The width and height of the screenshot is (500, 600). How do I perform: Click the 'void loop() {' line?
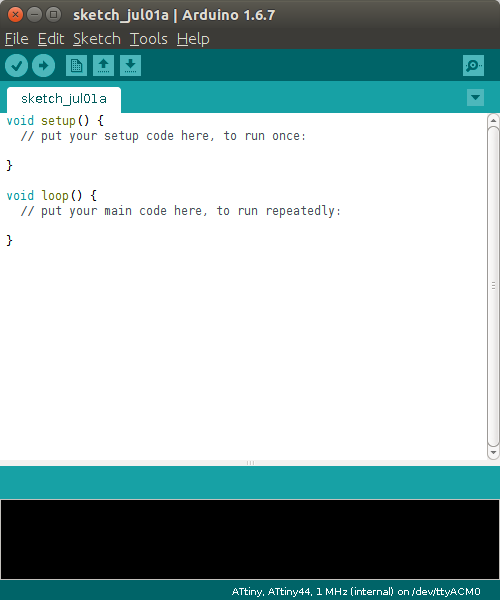(52, 196)
